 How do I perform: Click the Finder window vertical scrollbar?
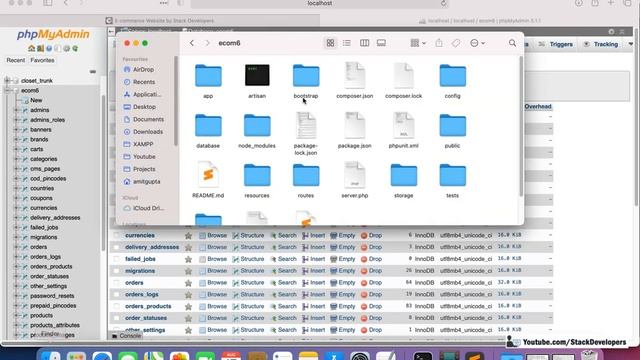(x=520, y=127)
